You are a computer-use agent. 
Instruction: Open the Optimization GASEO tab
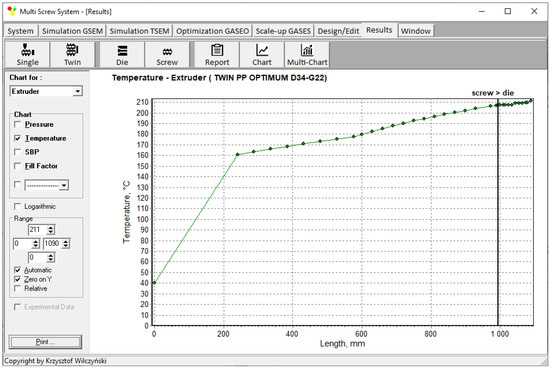(x=213, y=31)
